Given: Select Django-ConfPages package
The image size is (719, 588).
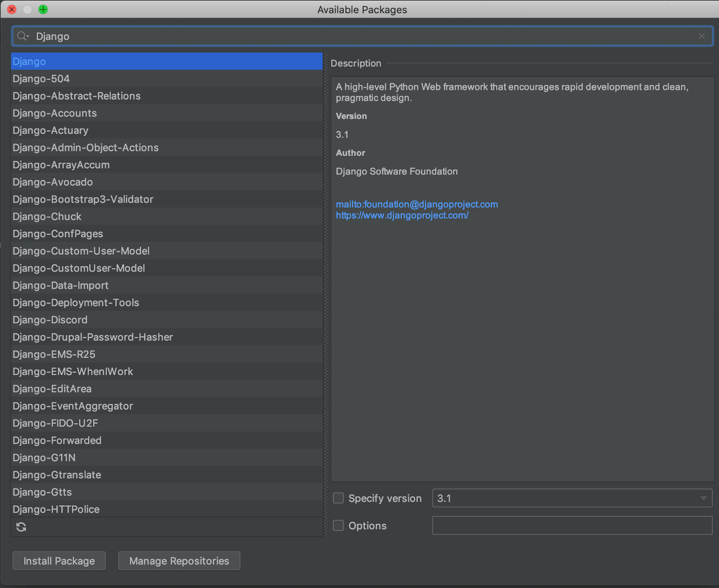Looking at the screenshot, I should tap(167, 234).
